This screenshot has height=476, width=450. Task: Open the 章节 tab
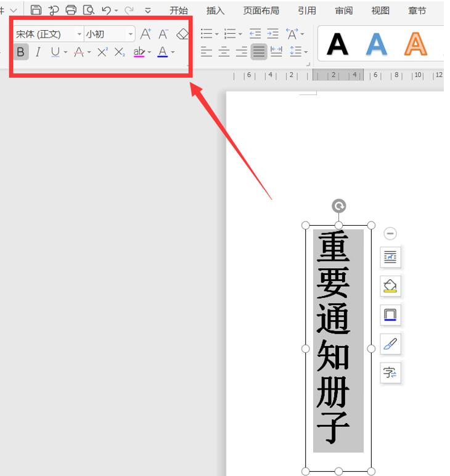[417, 11]
